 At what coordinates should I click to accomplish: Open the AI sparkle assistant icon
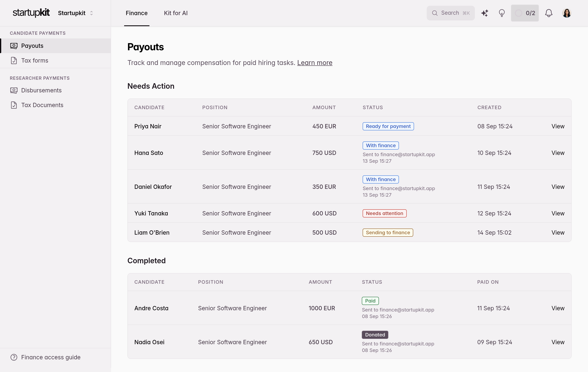[484, 13]
